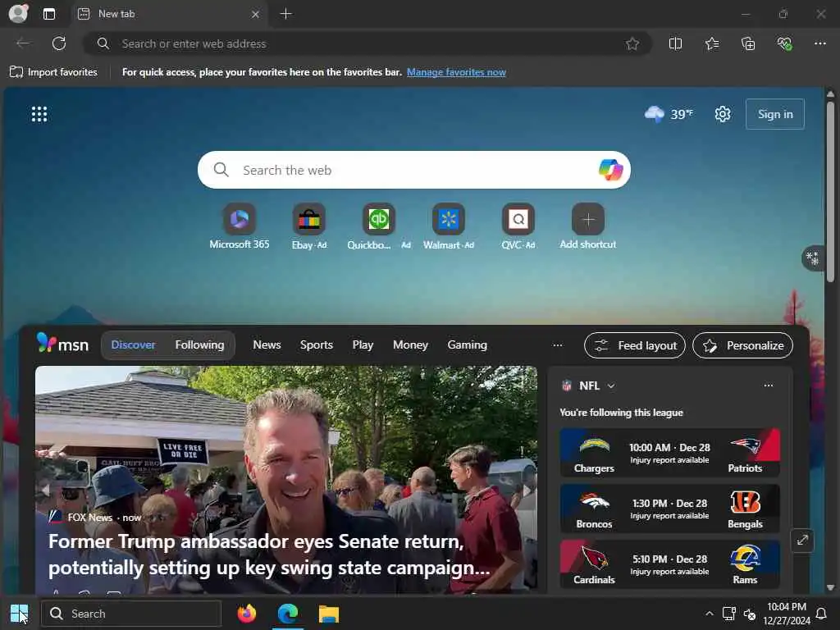This screenshot has height=630, width=840.
Task: Click the Personalize button
Action: [x=742, y=345]
